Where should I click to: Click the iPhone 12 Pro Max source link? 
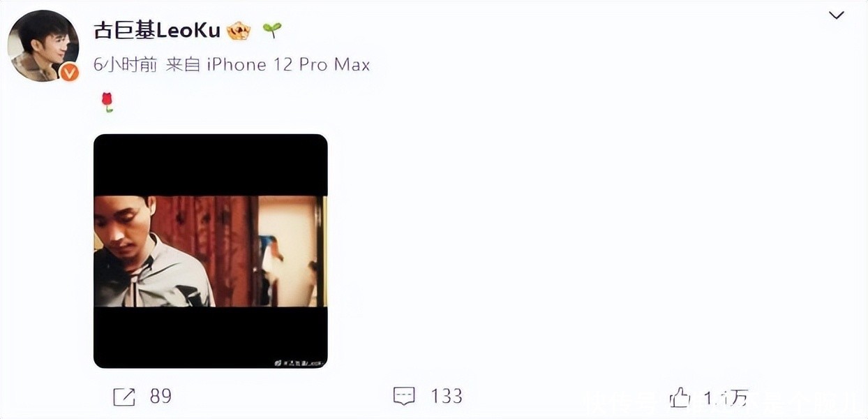[289, 65]
